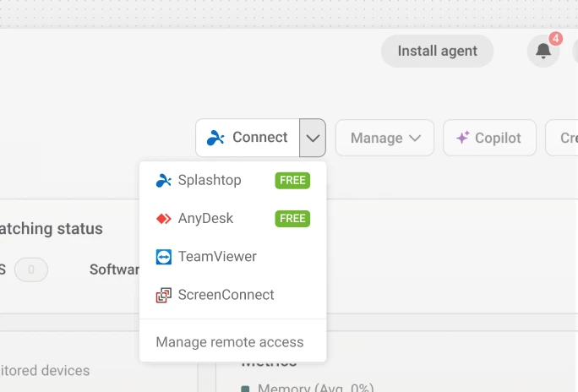Viewport: 578px width, 392px height.
Task: Click the TeamViewer blue icon
Action: (164, 257)
